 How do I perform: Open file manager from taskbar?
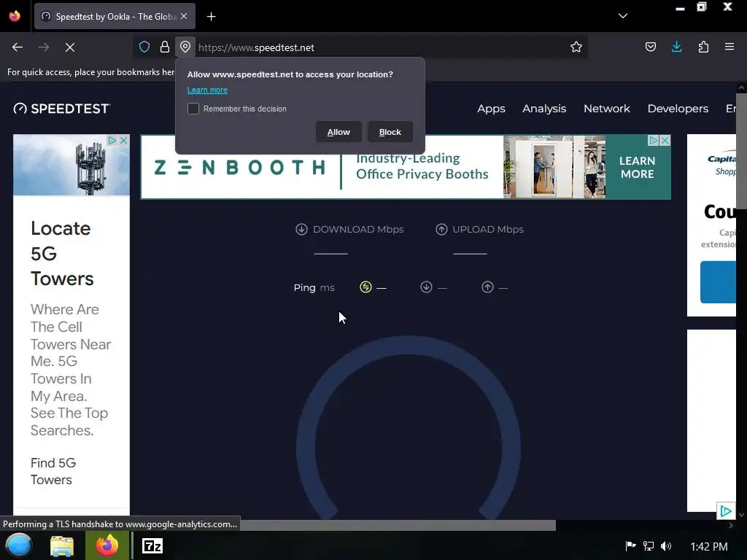point(62,545)
